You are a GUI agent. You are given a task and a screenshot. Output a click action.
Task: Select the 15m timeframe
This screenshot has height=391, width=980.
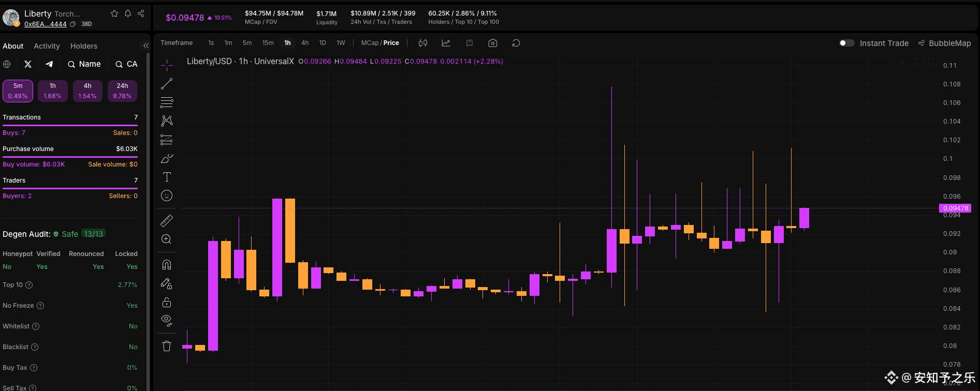(x=268, y=43)
